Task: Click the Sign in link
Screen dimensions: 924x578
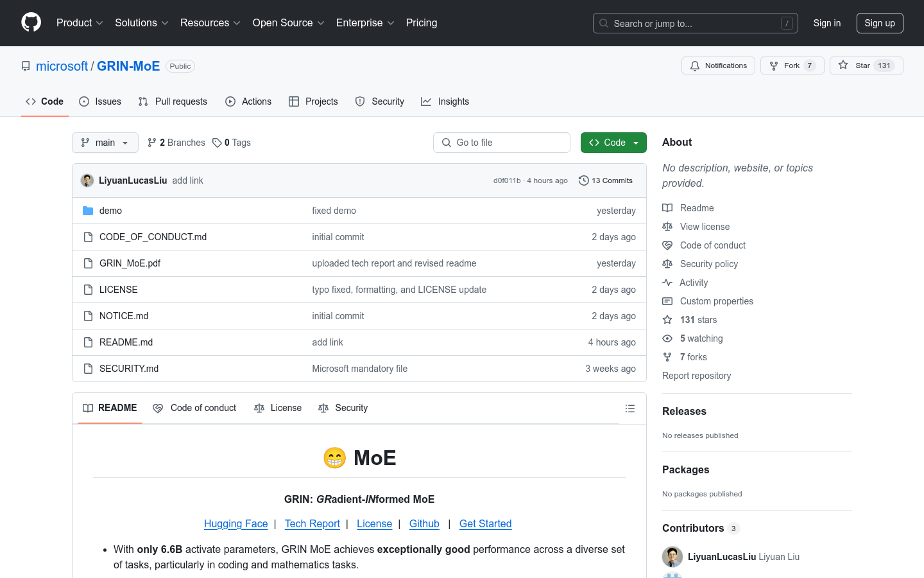Action: pos(827,23)
